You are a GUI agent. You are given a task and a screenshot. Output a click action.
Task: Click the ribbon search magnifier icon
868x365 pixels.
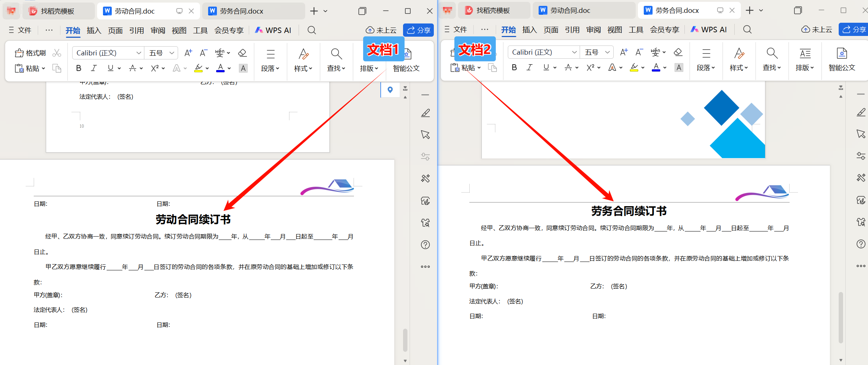[x=311, y=30]
